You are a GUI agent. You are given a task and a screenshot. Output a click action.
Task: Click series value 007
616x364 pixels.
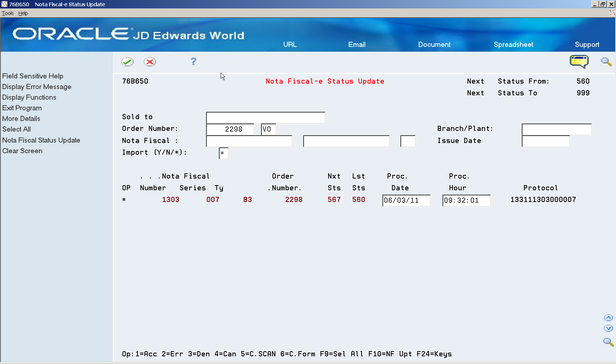coord(213,200)
